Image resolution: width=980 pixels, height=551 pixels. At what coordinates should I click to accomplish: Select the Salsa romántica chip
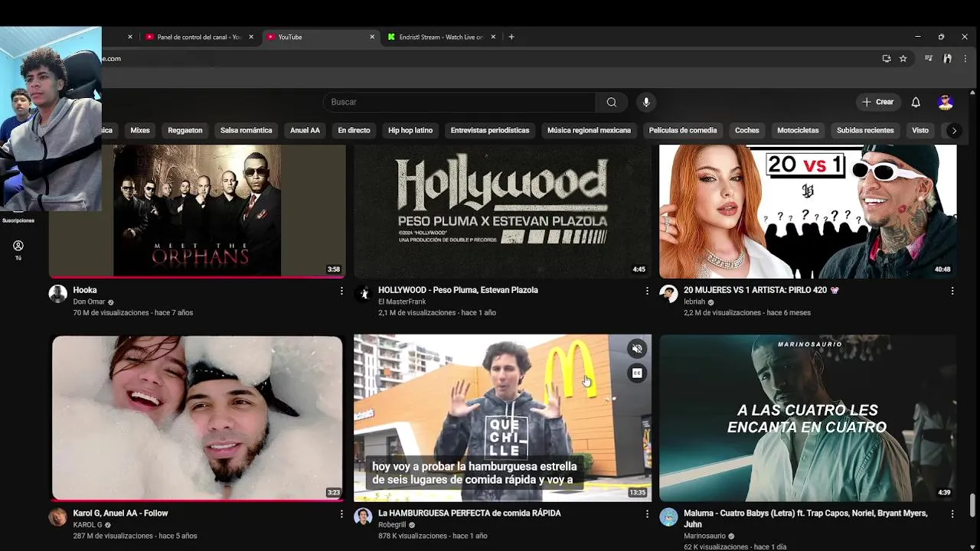pos(247,130)
